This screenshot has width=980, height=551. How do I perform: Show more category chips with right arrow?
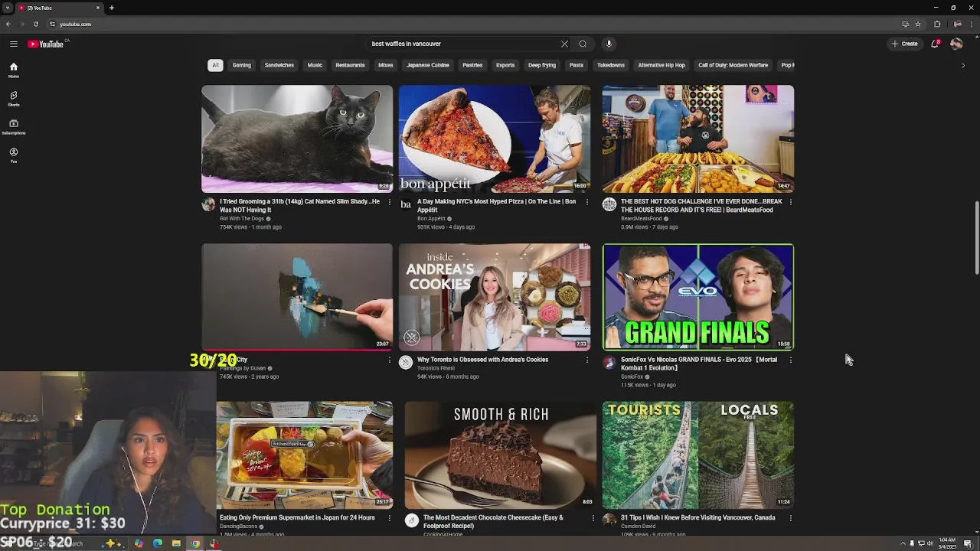tap(963, 65)
